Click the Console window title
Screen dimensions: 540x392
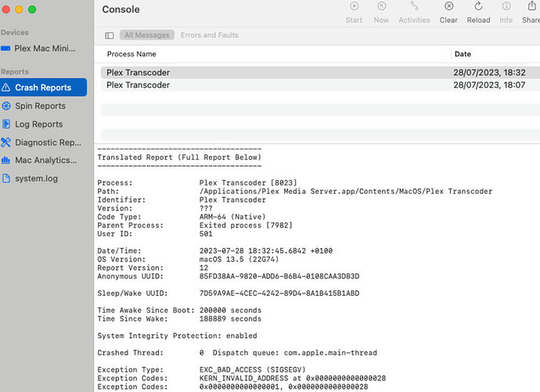tap(121, 9)
